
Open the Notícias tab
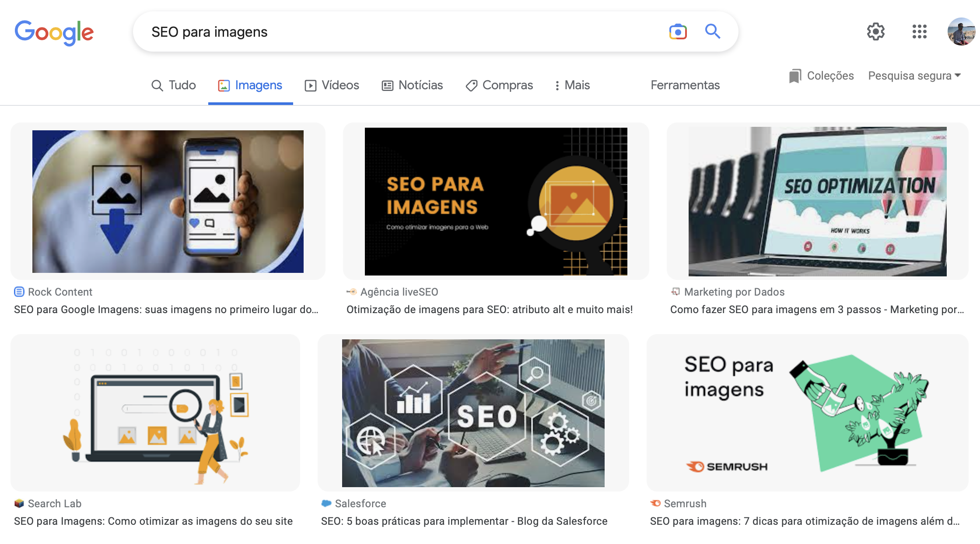pyautogui.click(x=412, y=85)
